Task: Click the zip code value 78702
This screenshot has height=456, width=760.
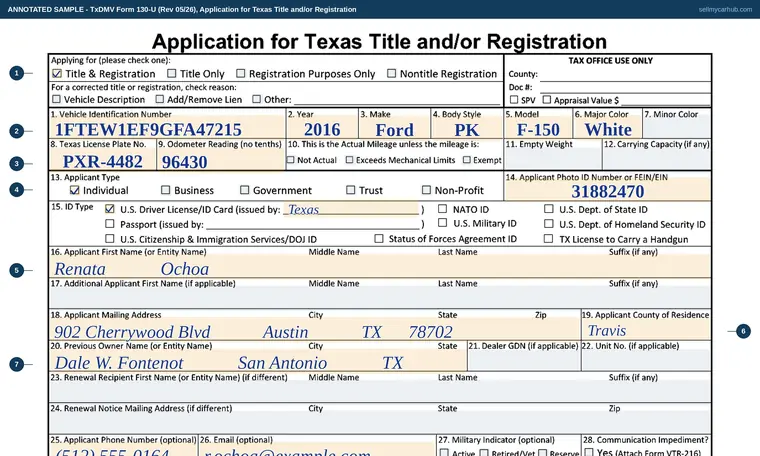Action: point(430,332)
